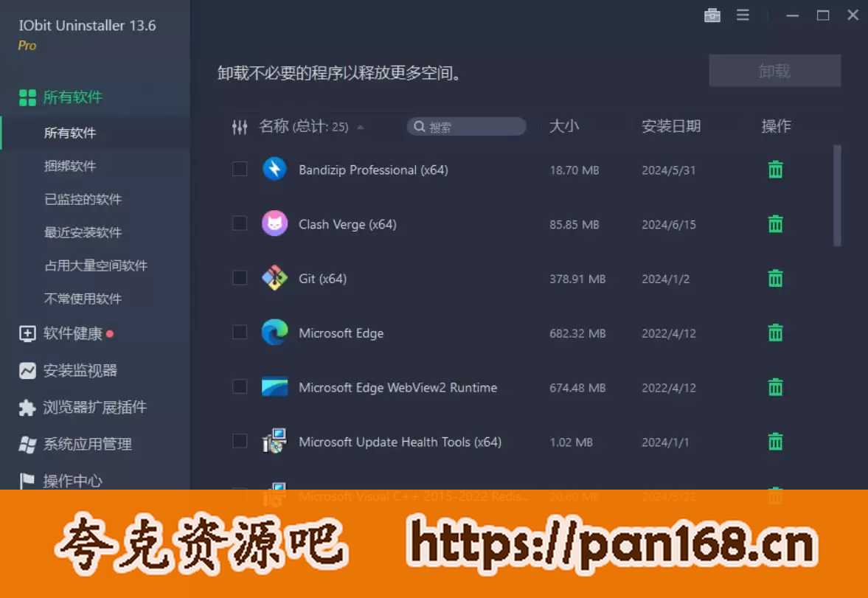The height and width of the screenshot is (598, 868).
Task: Click the Edge WebView2 Runtime icon
Action: click(x=274, y=386)
